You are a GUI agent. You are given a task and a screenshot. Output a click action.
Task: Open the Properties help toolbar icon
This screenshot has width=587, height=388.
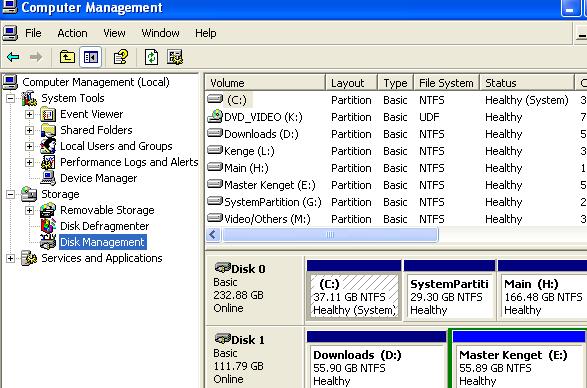tap(121, 57)
